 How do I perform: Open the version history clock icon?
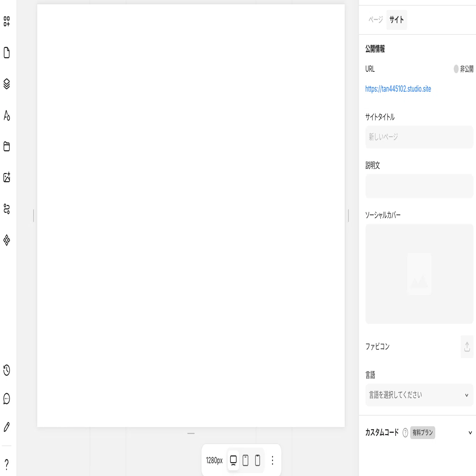click(7, 370)
